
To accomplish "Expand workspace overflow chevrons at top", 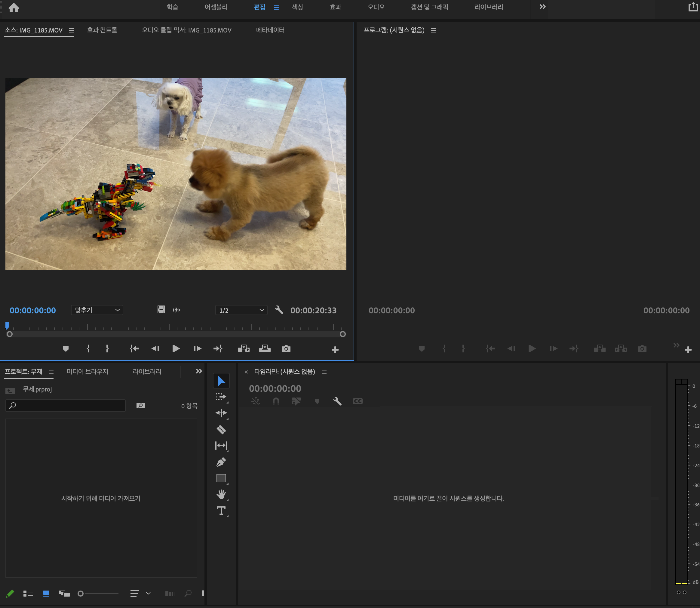I will point(542,7).
